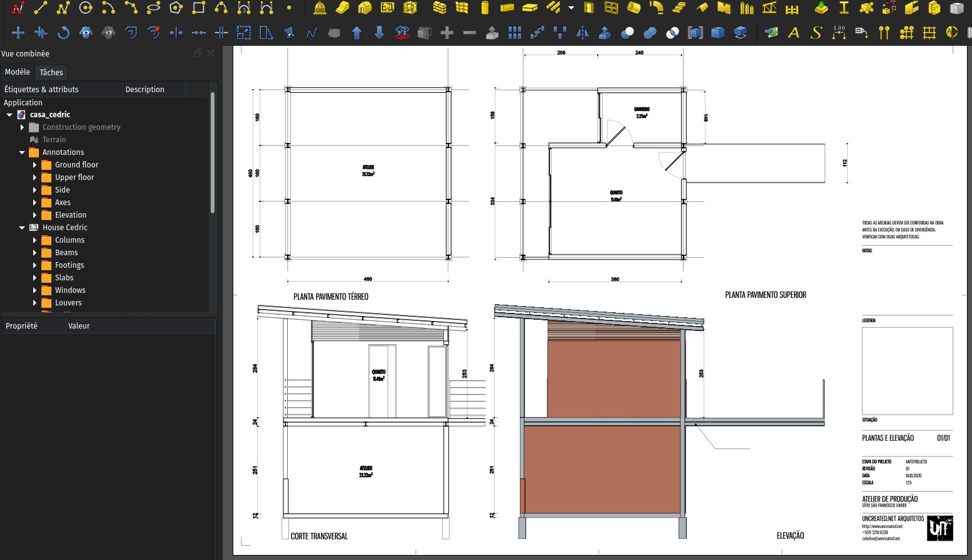Switch to the Modèle tab

[x=17, y=72]
